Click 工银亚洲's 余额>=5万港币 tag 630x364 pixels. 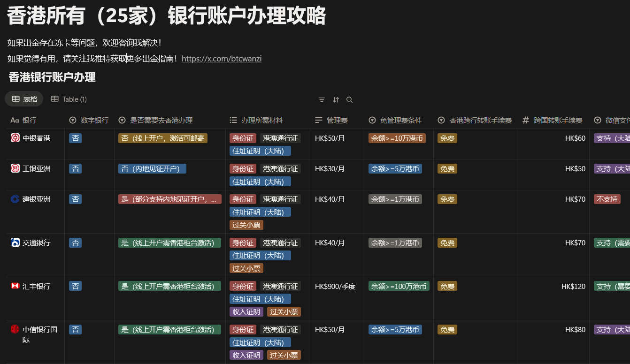[395, 168]
